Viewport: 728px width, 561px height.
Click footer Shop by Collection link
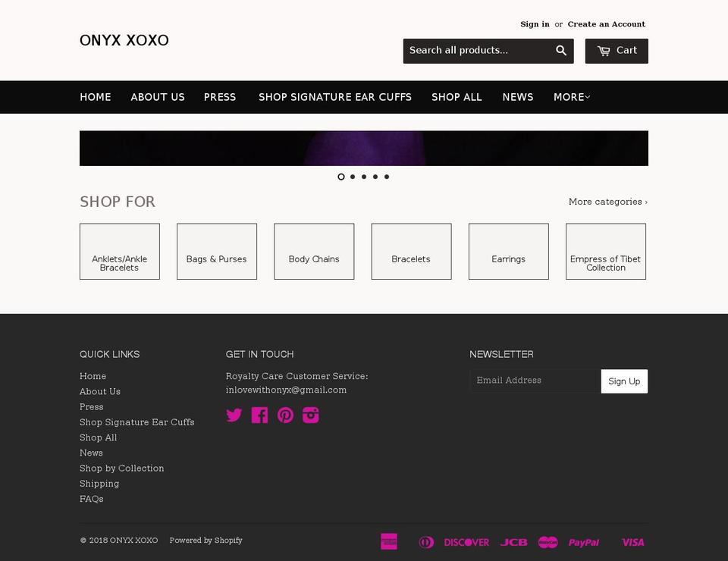pos(121,469)
